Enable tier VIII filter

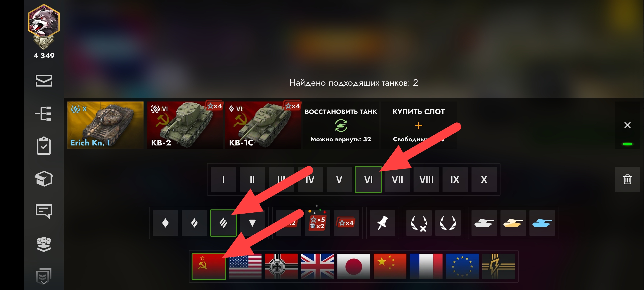(x=426, y=179)
